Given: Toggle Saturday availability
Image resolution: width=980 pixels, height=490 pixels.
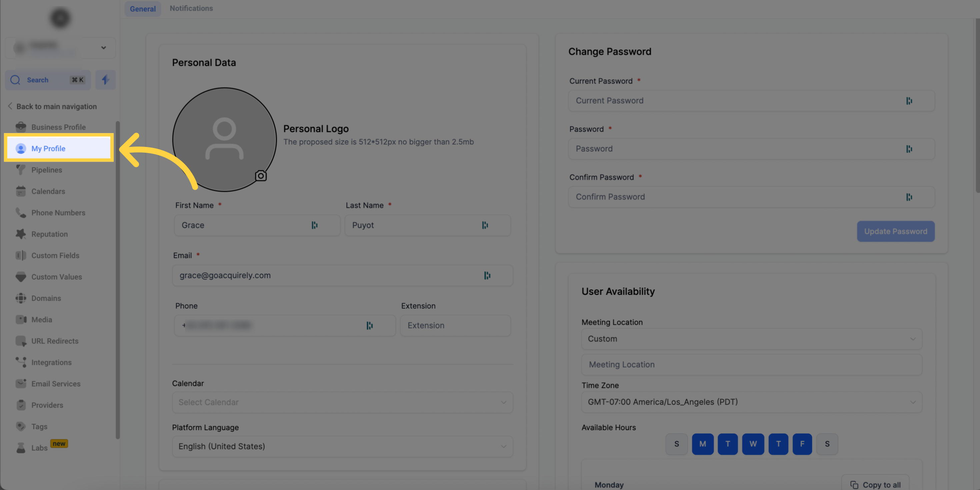Looking at the screenshot, I should click(827, 444).
